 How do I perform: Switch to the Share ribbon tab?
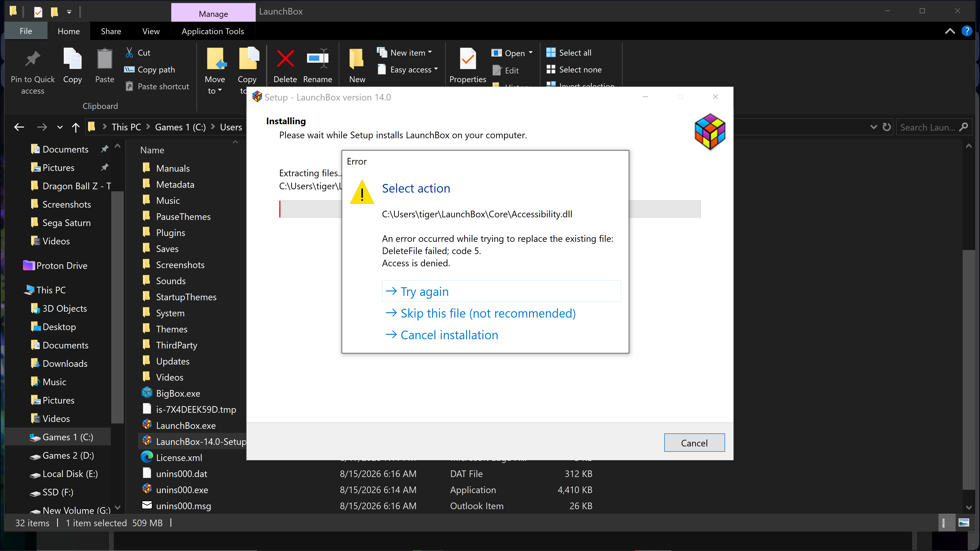pos(111,31)
